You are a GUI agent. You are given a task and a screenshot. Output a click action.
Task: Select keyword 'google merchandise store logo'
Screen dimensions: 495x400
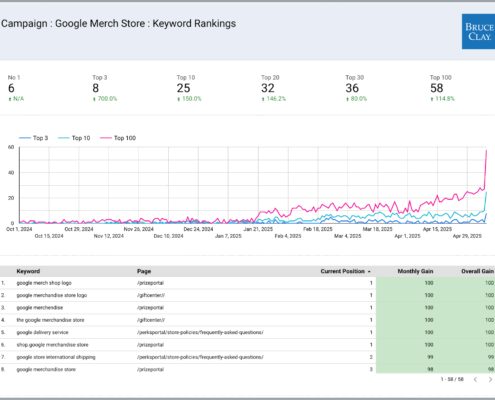pos(52,295)
